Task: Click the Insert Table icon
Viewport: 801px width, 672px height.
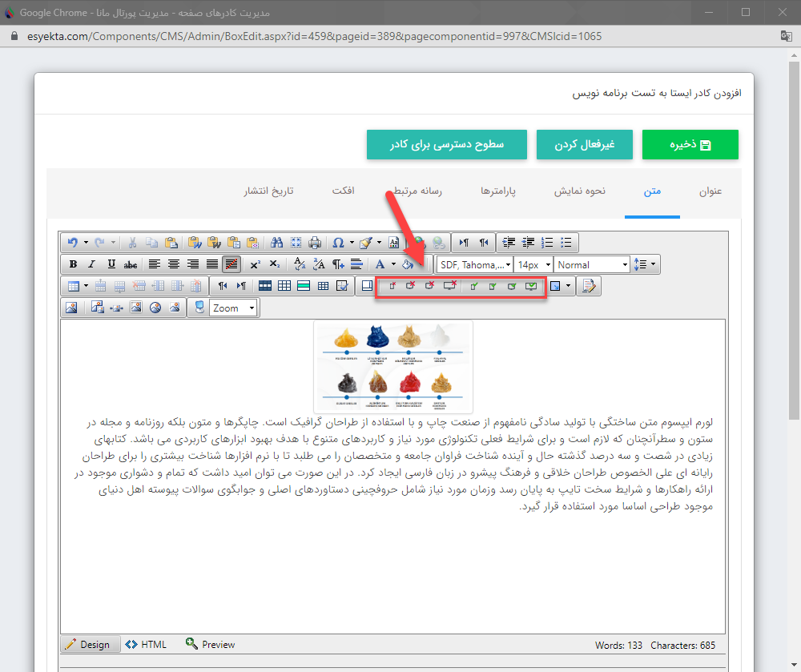Action: click(72, 285)
